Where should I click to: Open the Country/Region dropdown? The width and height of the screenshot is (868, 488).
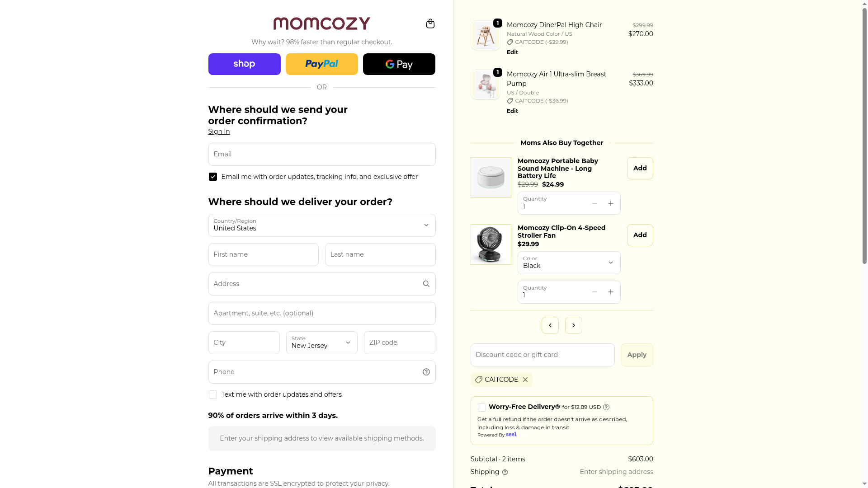click(321, 225)
